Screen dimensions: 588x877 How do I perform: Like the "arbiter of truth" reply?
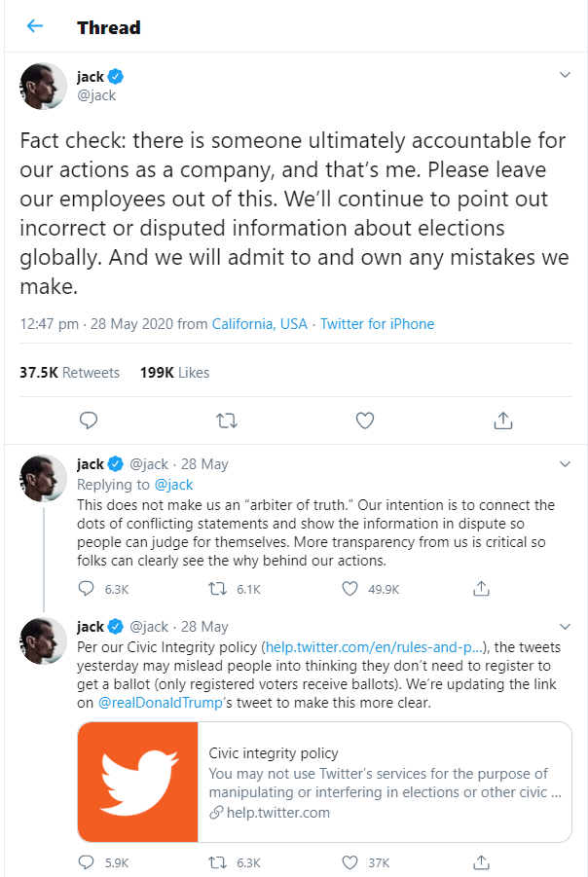point(351,589)
